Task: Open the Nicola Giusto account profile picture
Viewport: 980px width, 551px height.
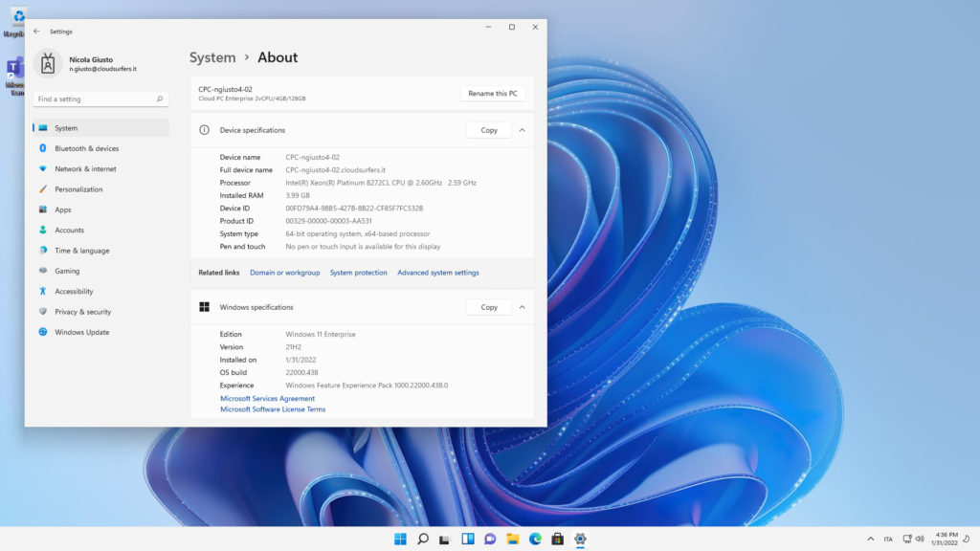Action: [48, 63]
